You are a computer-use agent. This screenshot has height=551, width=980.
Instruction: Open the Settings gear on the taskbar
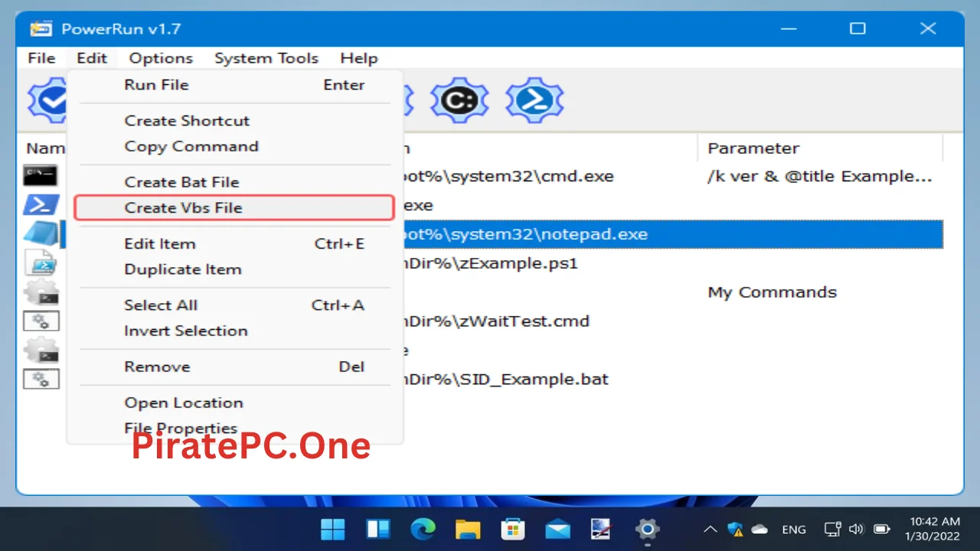tap(648, 529)
